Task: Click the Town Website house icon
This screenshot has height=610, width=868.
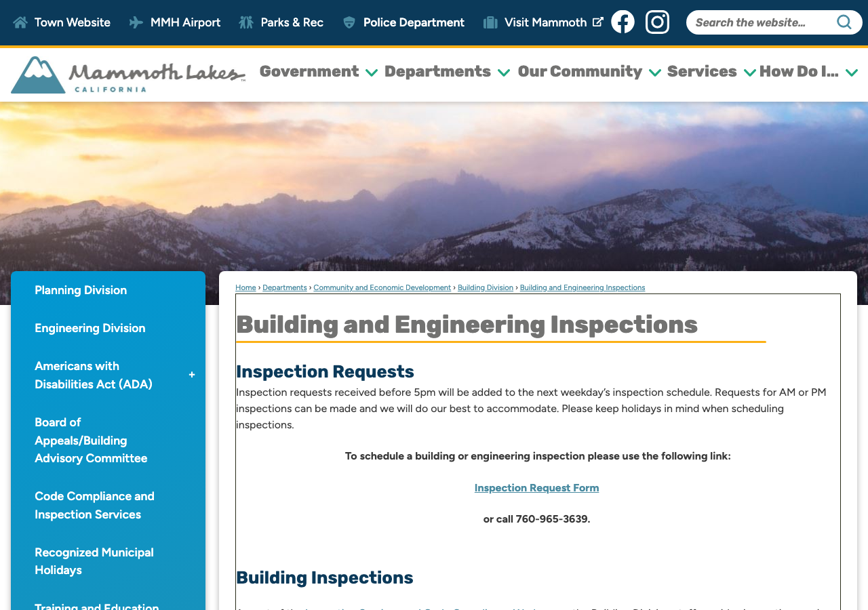Action: pos(20,22)
